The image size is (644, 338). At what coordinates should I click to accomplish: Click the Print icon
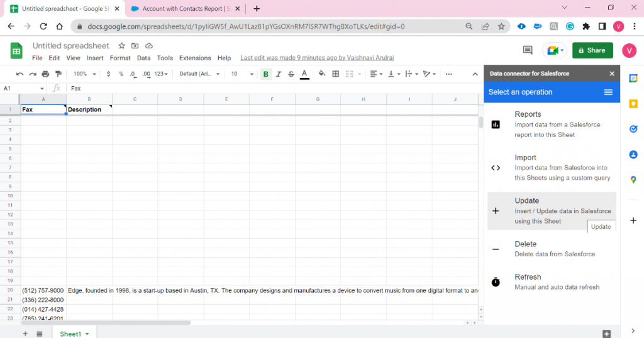pos(45,74)
